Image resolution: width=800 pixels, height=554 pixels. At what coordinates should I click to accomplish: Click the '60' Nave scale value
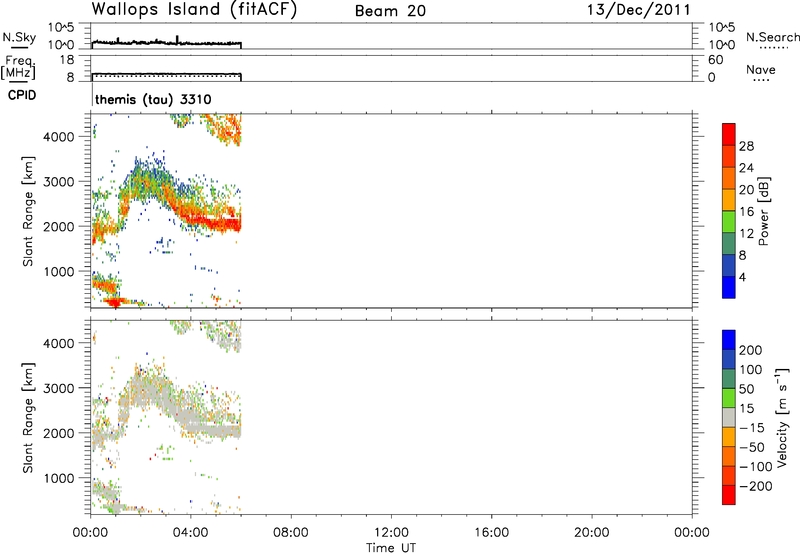click(x=715, y=60)
